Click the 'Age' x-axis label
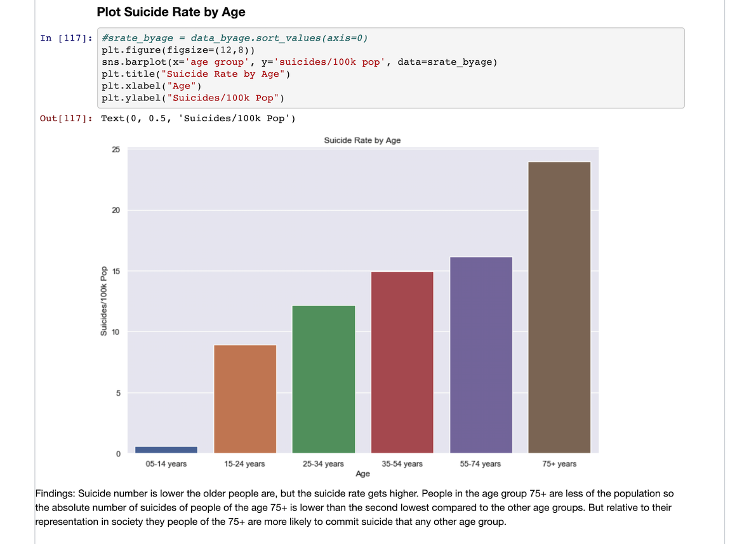This screenshot has height=544, width=756. pos(362,474)
